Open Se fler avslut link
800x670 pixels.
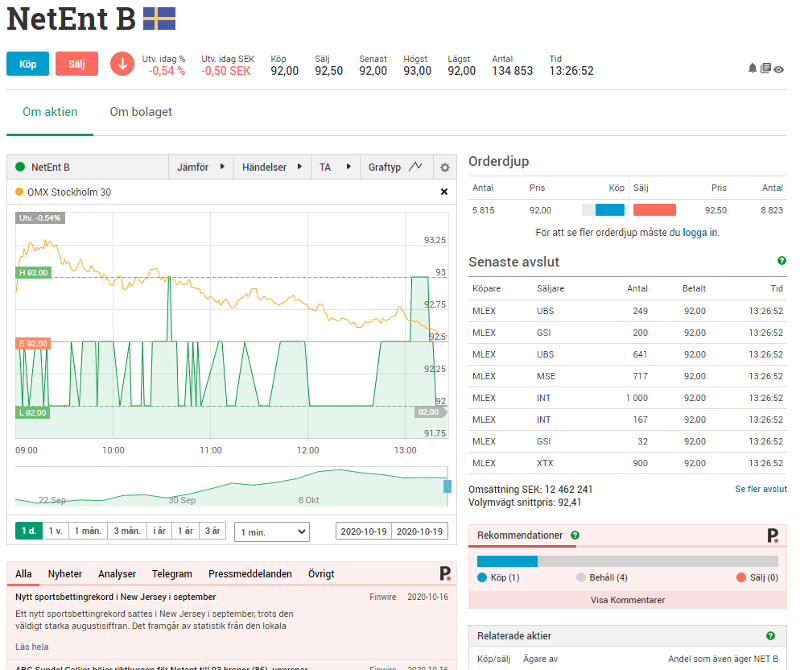(x=761, y=489)
